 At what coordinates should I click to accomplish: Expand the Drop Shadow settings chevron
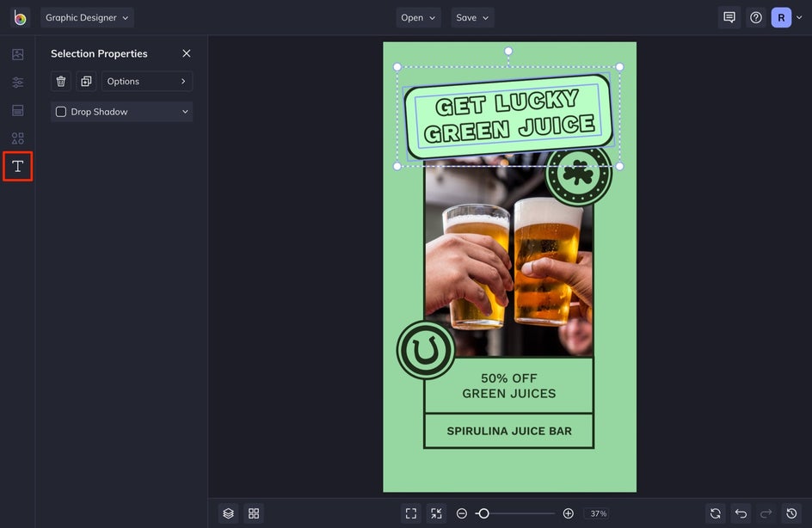point(185,112)
